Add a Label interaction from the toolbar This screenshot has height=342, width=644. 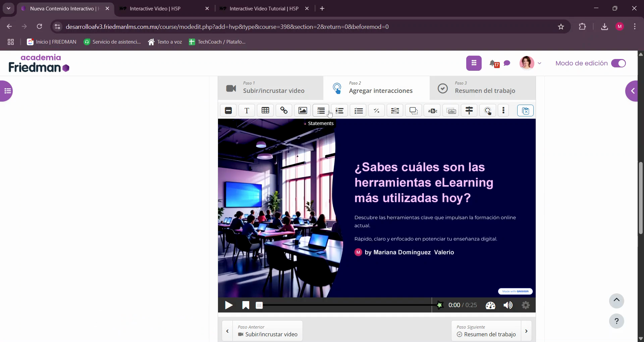click(x=228, y=111)
